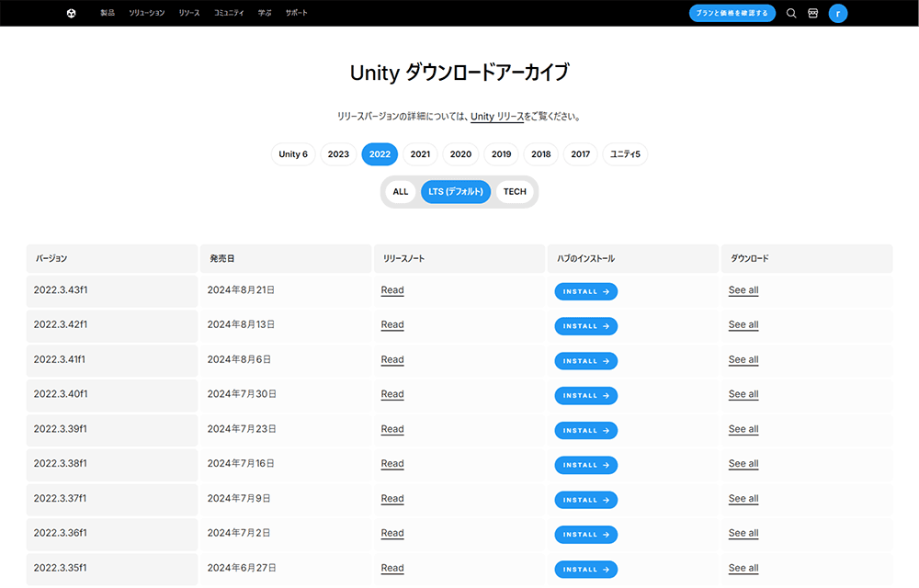The image size is (919, 588).
Task: Open the リソース menu
Action: click(189, 13)
